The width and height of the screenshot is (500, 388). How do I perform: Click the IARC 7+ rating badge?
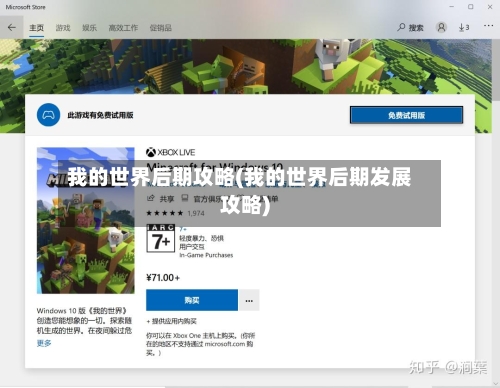point(161,238)
